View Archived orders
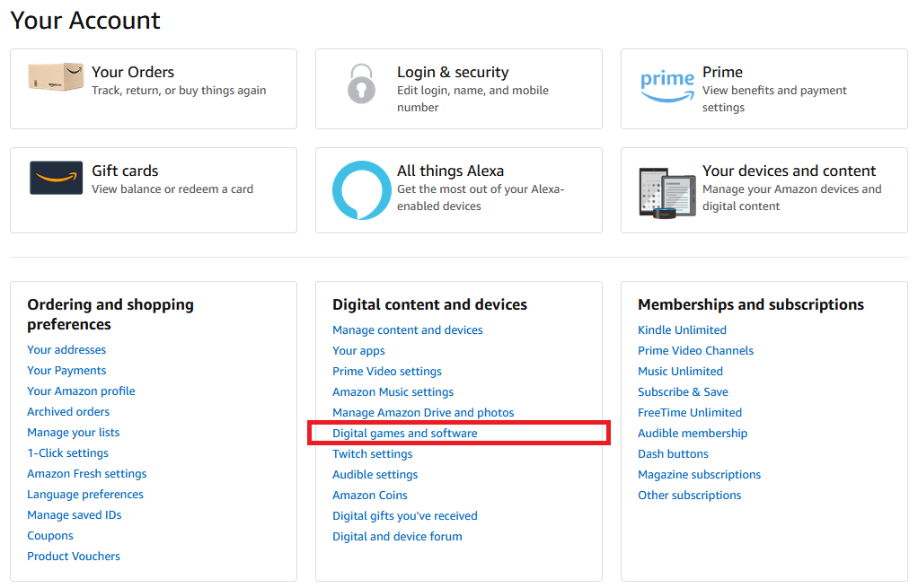The height and width of the screenshot is (588, 918). (x=68, y=412)
